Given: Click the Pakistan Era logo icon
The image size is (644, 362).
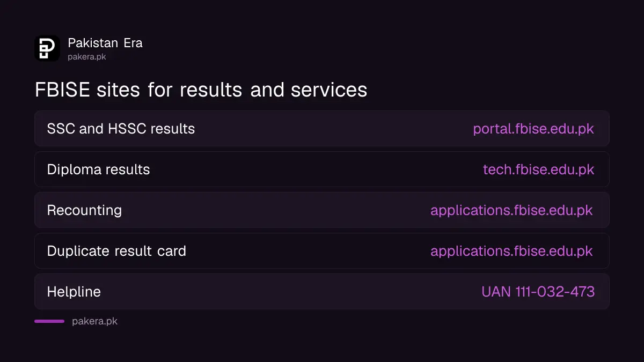Looking at the screenshot, I should click(47, 48).
